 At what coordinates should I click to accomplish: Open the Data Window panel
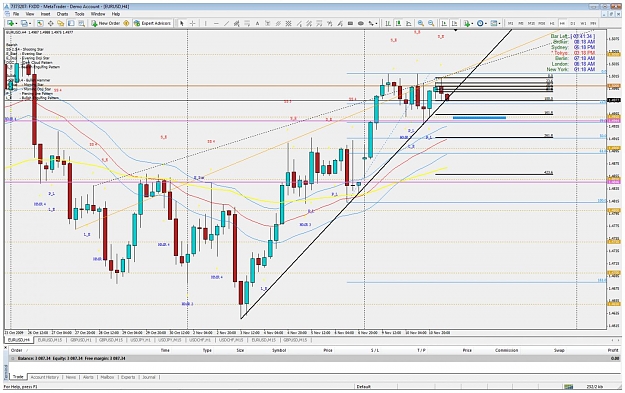[51, 24]
